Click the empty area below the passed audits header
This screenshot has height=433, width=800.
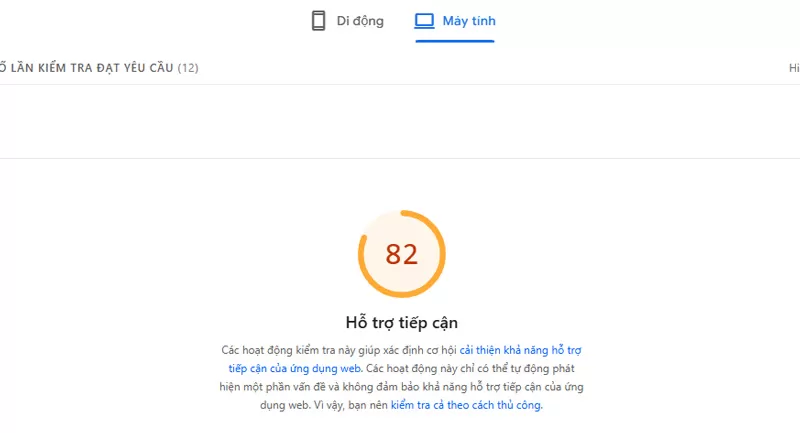point(400,120)
